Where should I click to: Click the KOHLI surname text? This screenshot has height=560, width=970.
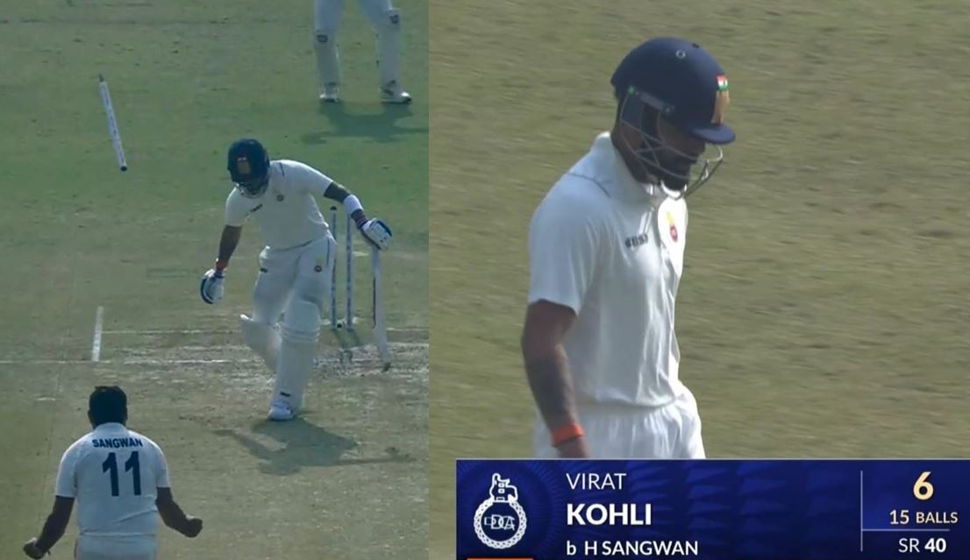(x=609, y=515)
